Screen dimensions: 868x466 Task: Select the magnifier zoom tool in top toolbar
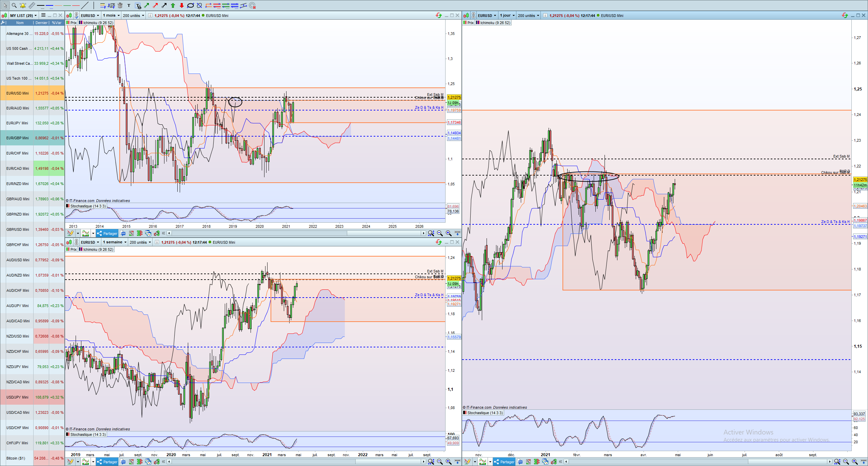[x=14, y=5]
